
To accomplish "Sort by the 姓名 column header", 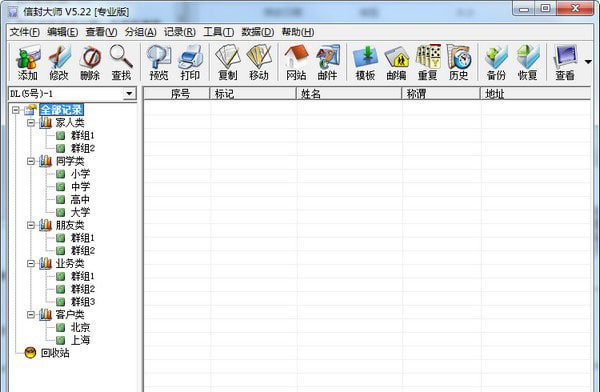I will (x=349, y=93).
